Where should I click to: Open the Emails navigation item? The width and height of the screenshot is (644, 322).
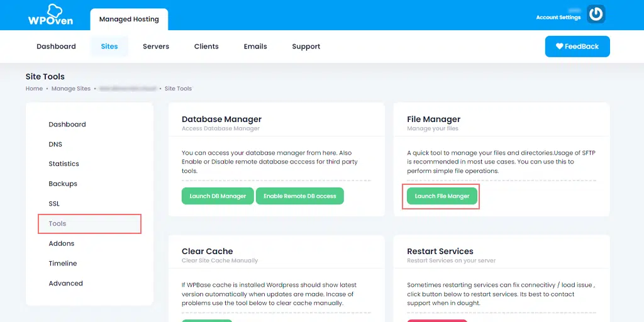tap(255, 47)
